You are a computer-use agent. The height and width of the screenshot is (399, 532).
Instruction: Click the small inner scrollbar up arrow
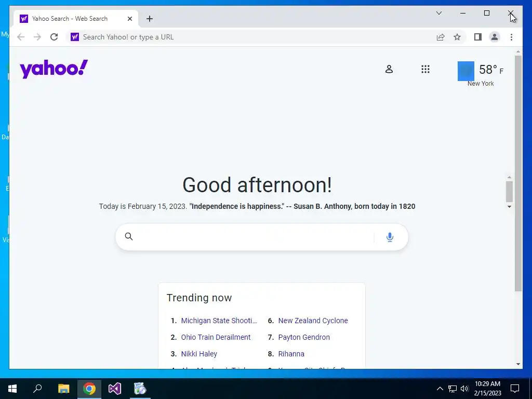coord(509,177)
